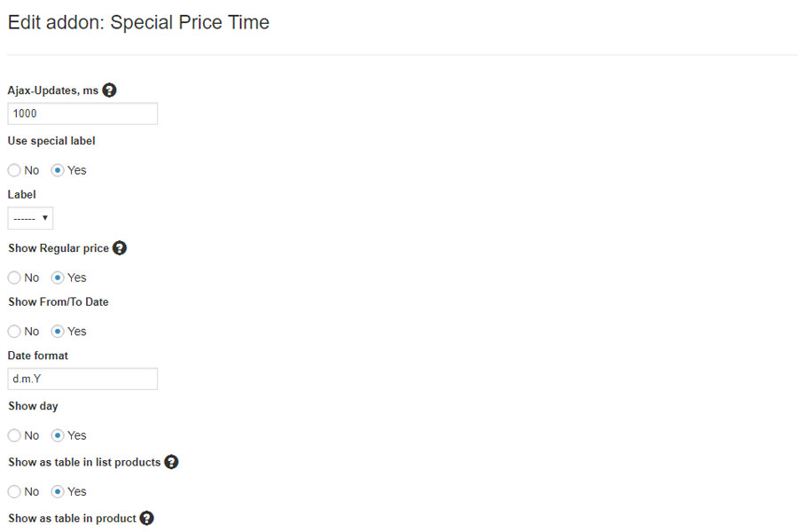Click the Ajax-Updates milliseconds input field
Image resolution: width=798 pixels, height=532 pixels.
pos(82,113)
